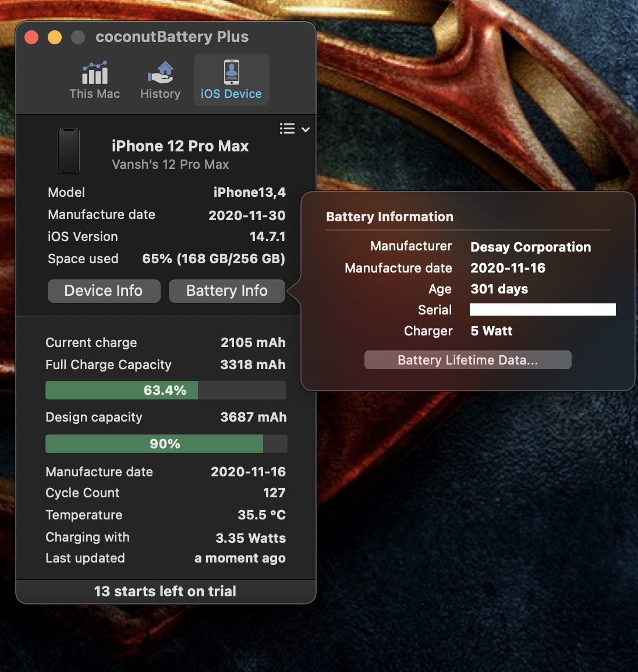Click the red close window button
This screenshot has width=638, height=672.
[31, 37]
